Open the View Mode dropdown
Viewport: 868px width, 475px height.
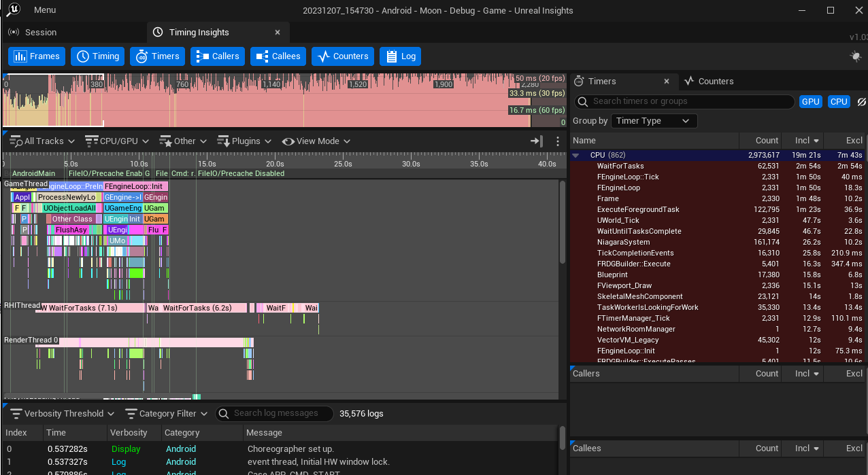316,141
